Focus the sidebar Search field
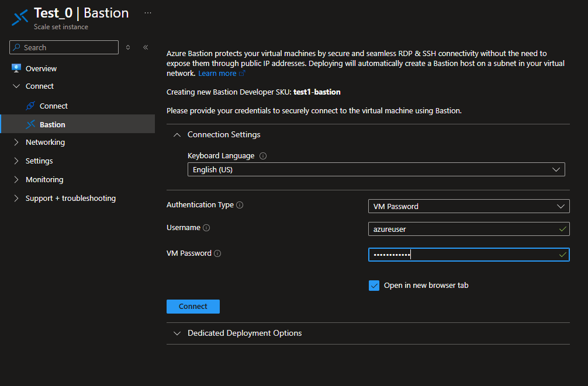 coord(64,47)
